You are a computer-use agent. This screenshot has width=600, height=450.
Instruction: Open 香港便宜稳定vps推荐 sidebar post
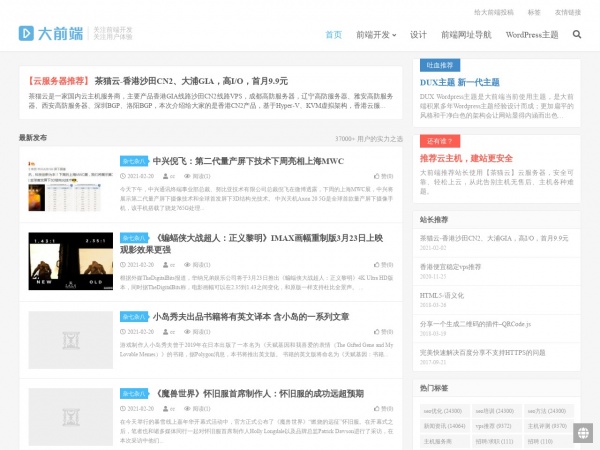pyautogui.click(x=450, y=267)
